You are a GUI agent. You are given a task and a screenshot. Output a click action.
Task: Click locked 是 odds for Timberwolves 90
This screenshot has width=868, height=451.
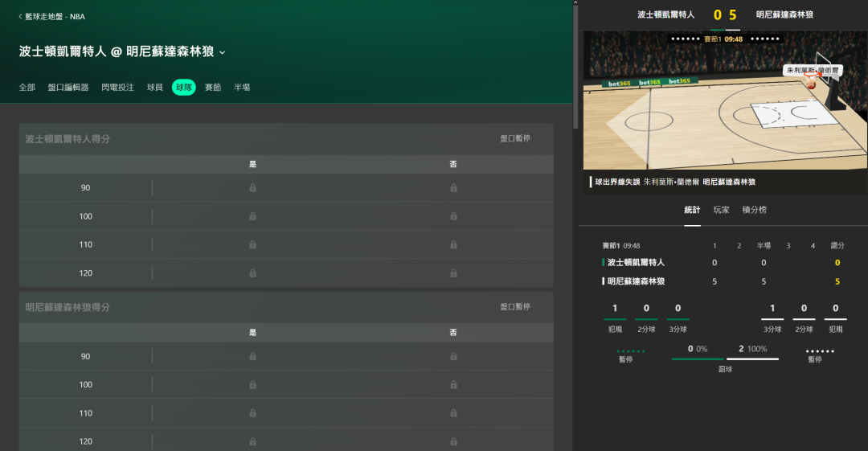pyautogui.click(x=252, y=356)
